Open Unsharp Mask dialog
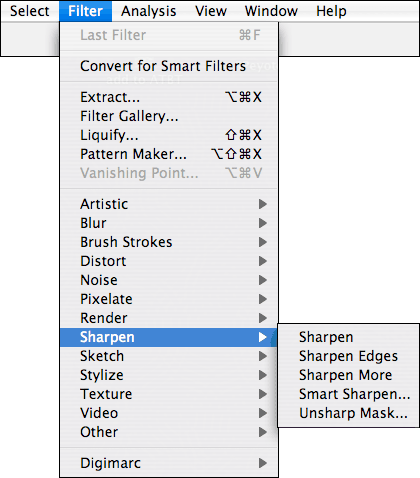The width and height of the screenshot is (420, 478). (x=348, y=413)
